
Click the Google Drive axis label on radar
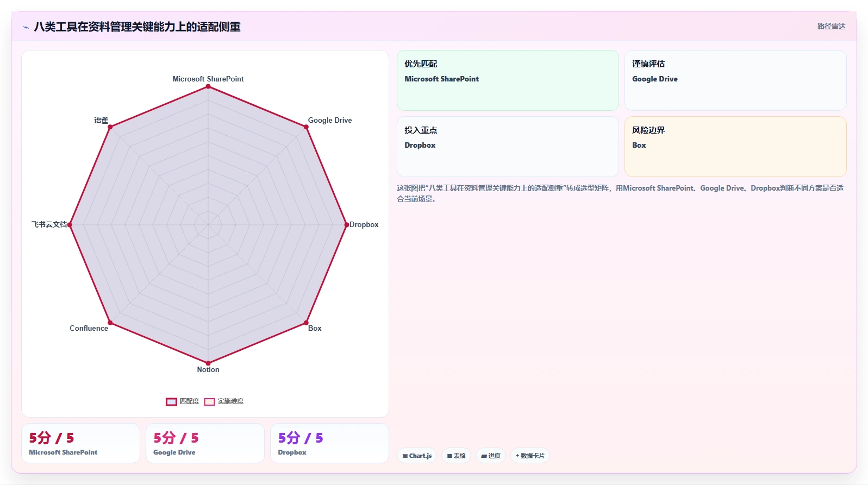(x=330, y=120)
